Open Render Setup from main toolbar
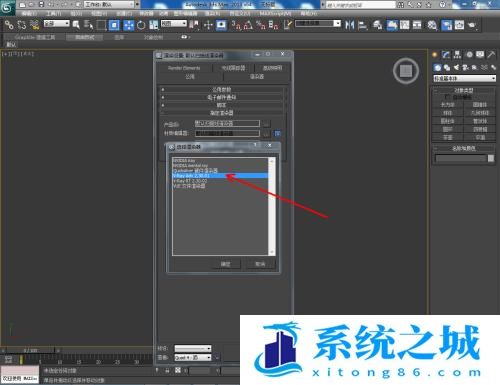Image resolution: width=500 pixels, height=385 pixels. (x=447, y=25)
